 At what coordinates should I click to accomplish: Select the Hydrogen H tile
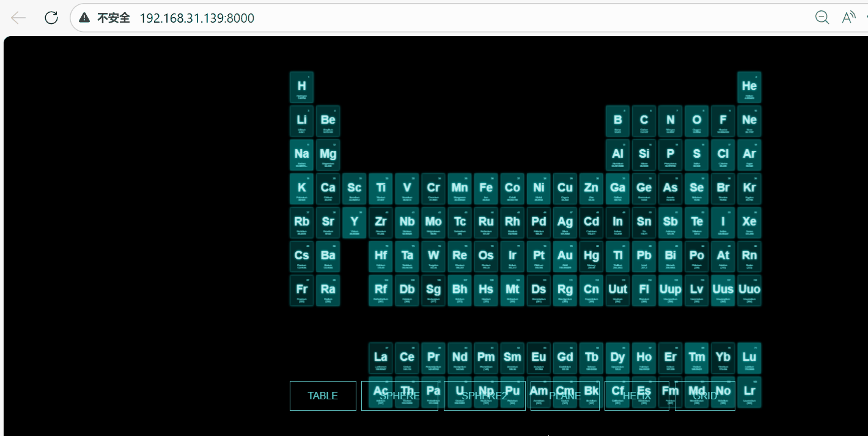coord(302,87)
